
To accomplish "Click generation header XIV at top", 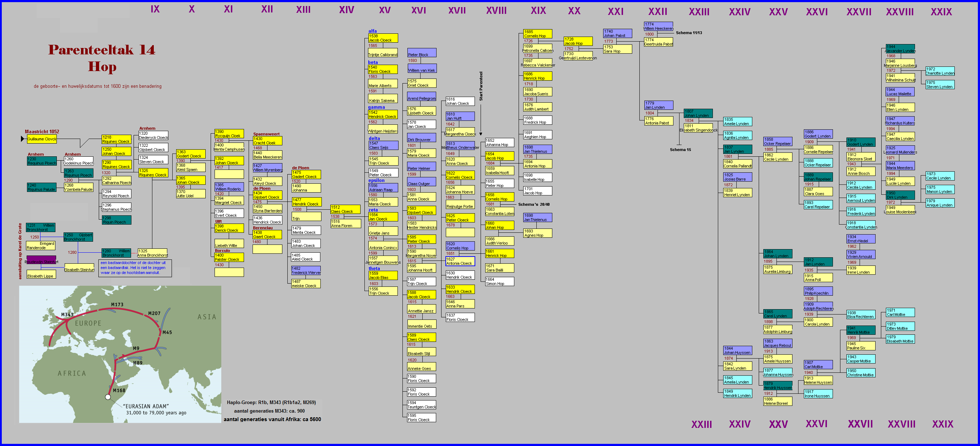I will pyautogui.click(x=347, y=10).
